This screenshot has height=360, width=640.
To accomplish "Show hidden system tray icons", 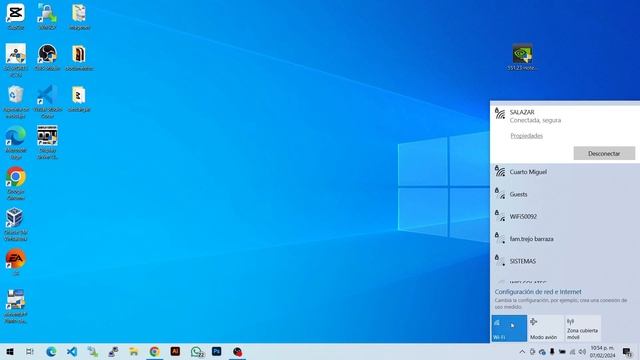I will click(522, 352).
